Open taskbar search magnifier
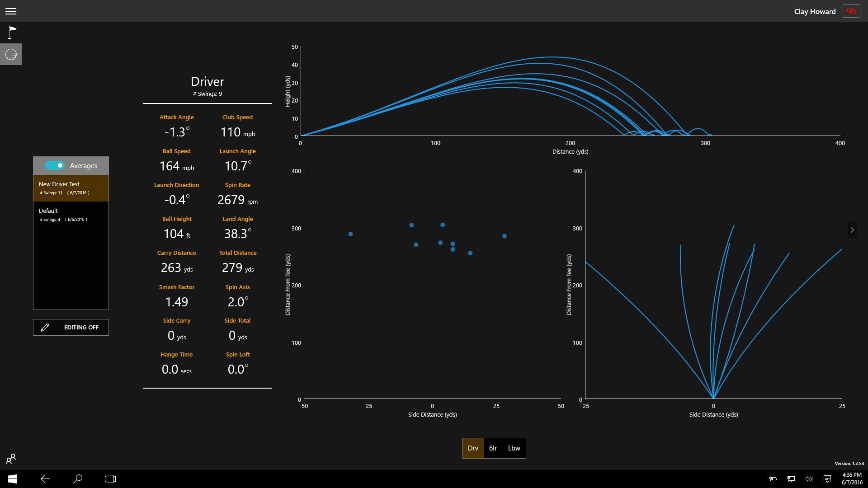The width and height of the screenshot is (868, 488). (78, 479)
